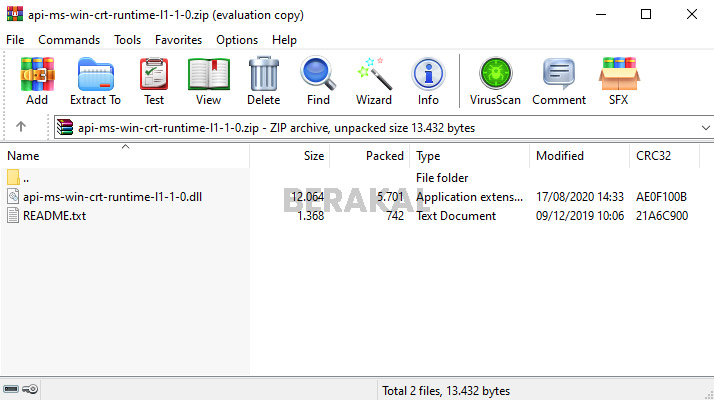Select README.txt file name
Image resolution: width=714 pixels, height=400 pixels.
pos(54,216)
